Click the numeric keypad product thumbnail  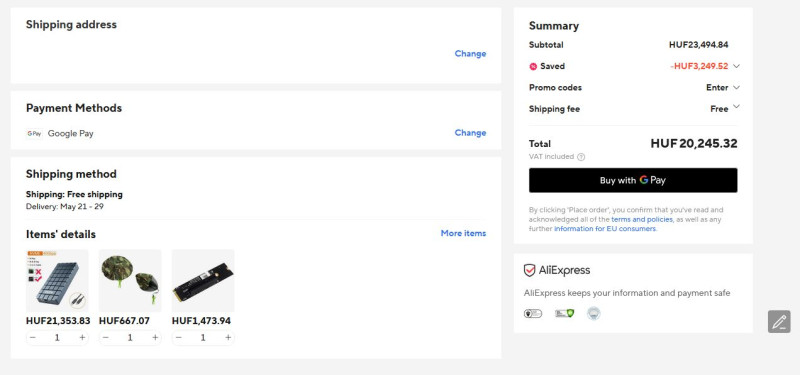pos(57,281)
